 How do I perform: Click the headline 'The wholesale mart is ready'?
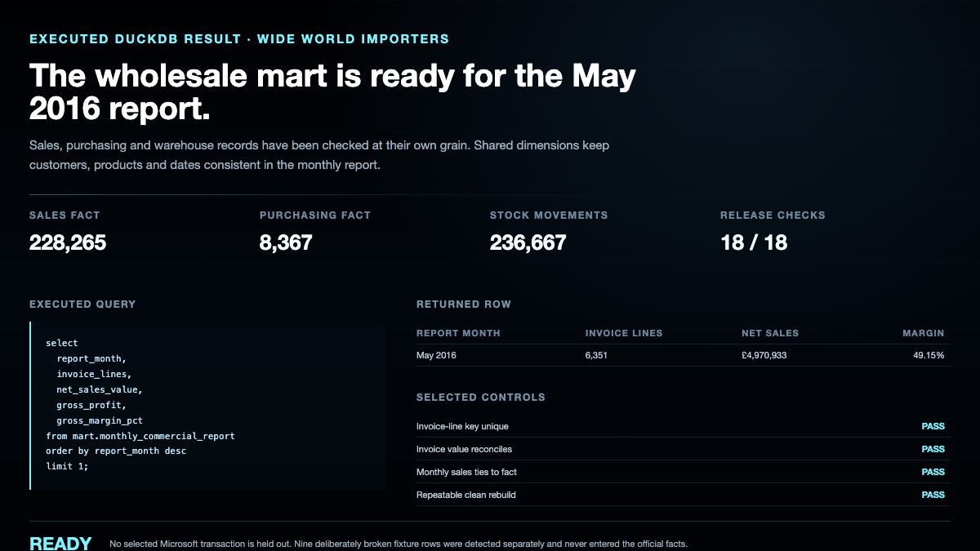tap(332, 92)
